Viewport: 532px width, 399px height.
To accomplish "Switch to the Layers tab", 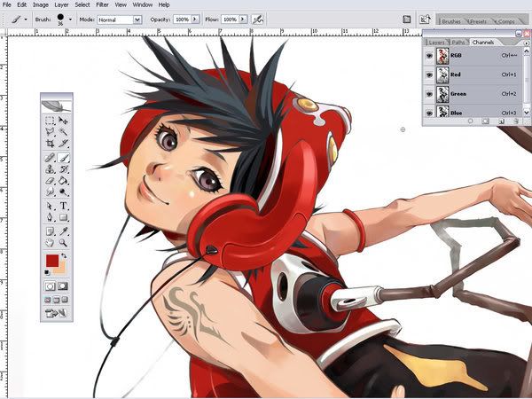I will coord(436,43).
